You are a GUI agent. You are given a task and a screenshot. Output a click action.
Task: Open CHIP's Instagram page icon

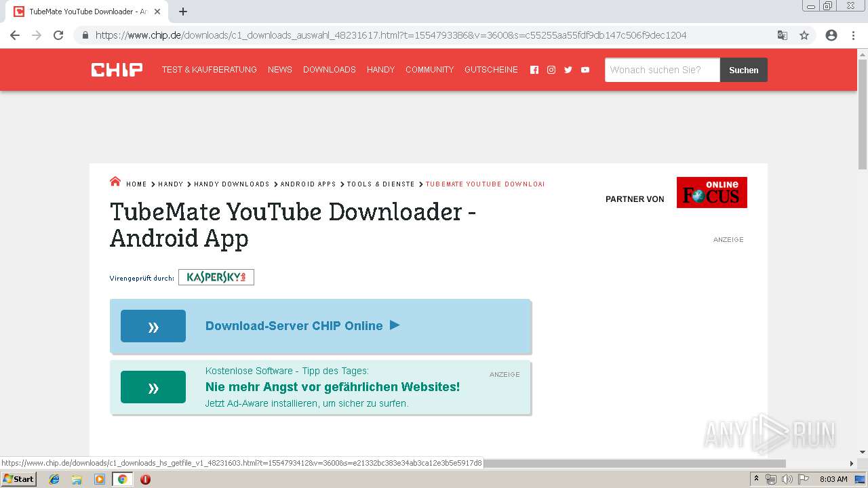(x=551, y=70)
